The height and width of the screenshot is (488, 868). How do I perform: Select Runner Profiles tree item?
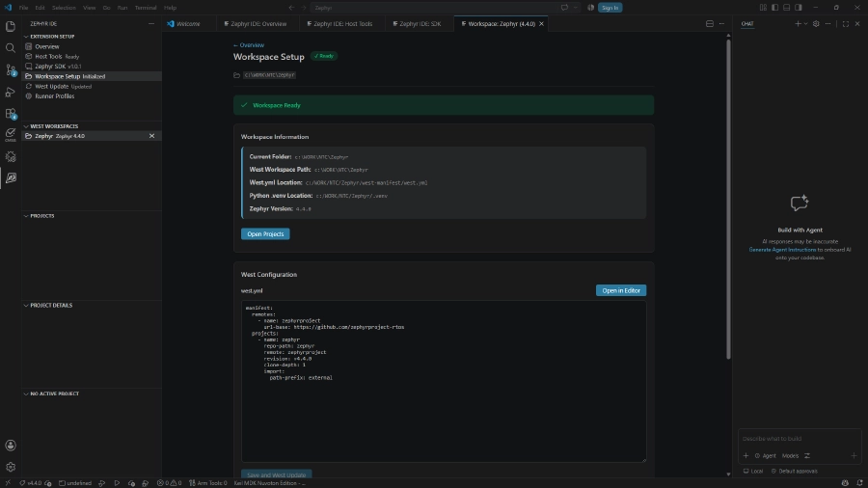(92, 96)
